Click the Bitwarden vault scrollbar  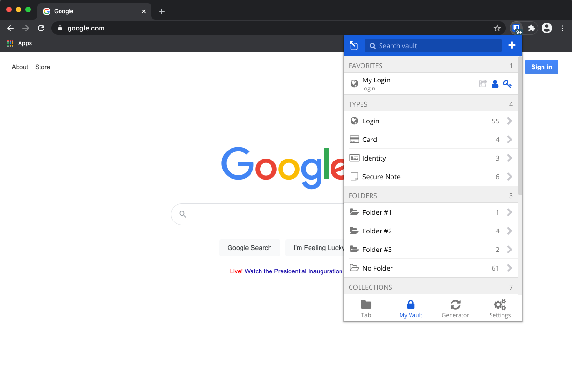(x=520, y=126)
